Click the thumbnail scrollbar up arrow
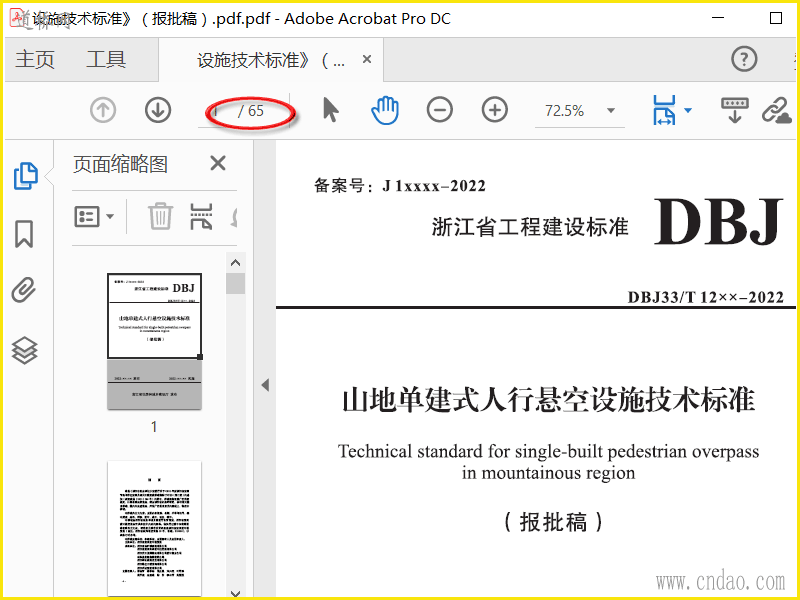This screenshot has width=800, height=600. (235, 263)
